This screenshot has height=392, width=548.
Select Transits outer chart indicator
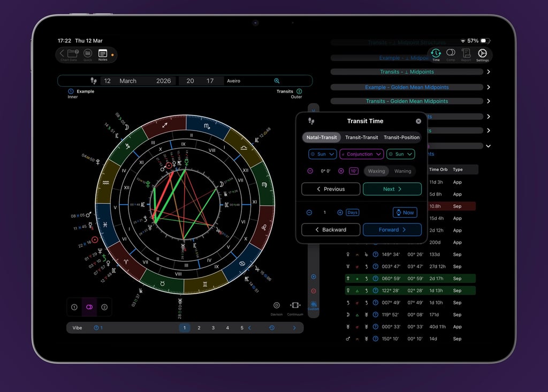299,91
